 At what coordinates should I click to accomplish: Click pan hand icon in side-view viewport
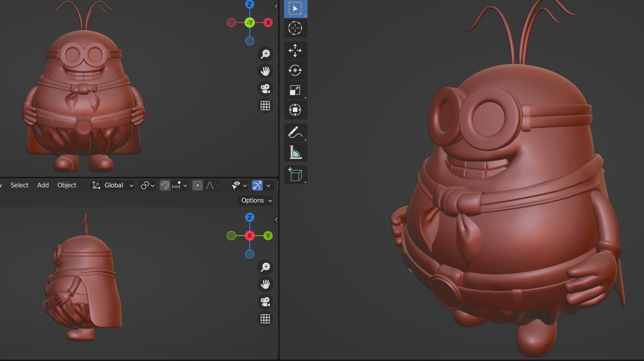pyautogui.click(x=265, y=284)
